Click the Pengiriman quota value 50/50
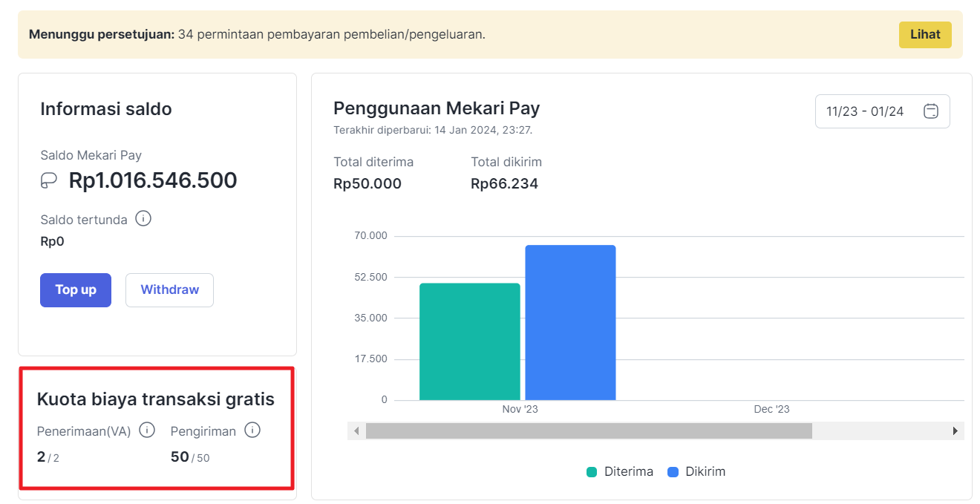This screenshot has width=980, height=504. [190, 457]
